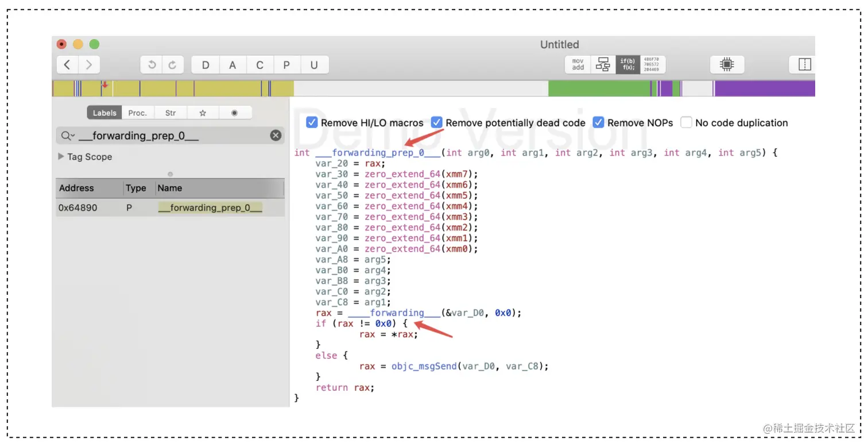Toggle the side panel layout icon
868x447 pixels.
pos(804,65)
